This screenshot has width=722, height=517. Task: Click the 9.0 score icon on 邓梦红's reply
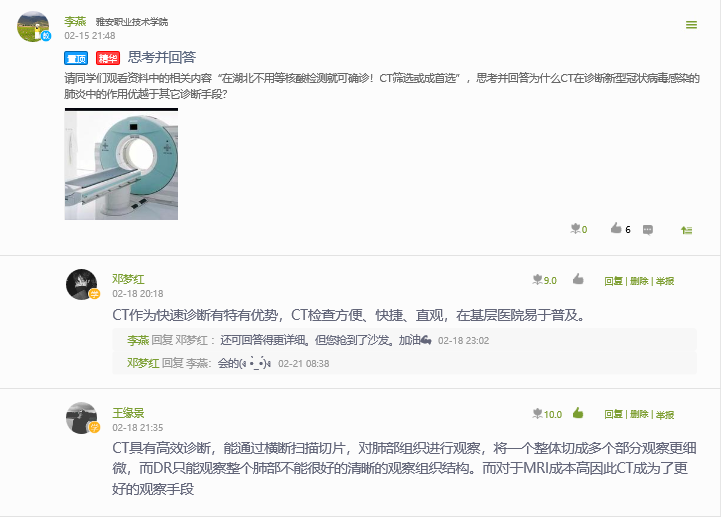click(x=537, y=279)
